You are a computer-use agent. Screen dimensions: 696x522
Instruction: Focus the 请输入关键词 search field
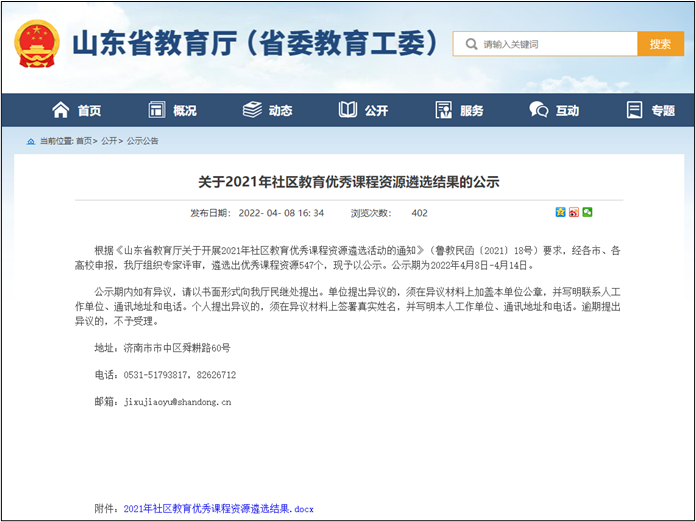[x=545, y=44]
